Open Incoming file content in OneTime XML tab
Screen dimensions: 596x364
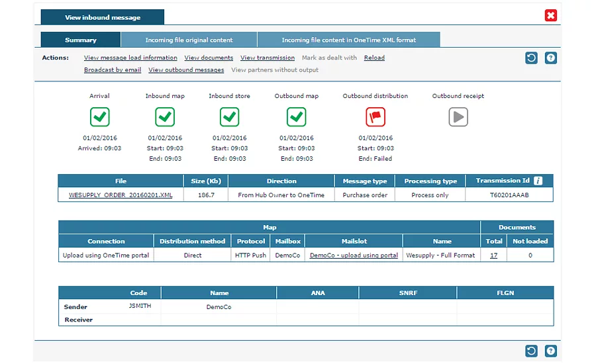348,40
